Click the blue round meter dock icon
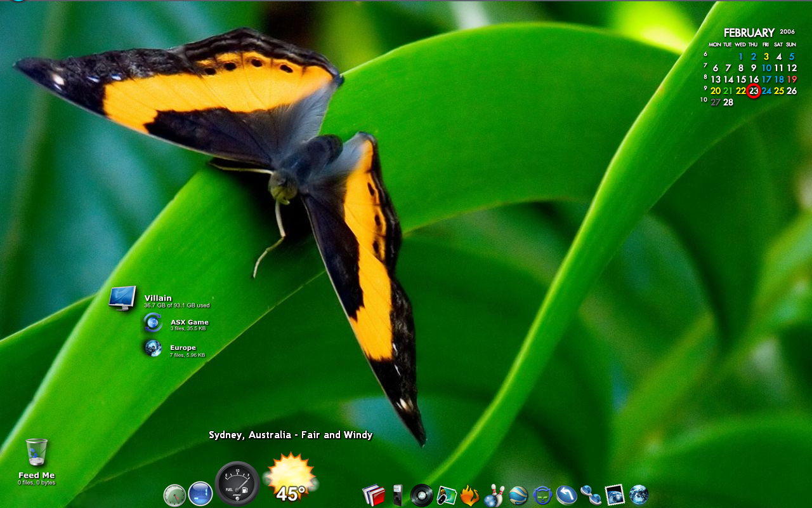812x508 pixels. [x=200, y=493]
